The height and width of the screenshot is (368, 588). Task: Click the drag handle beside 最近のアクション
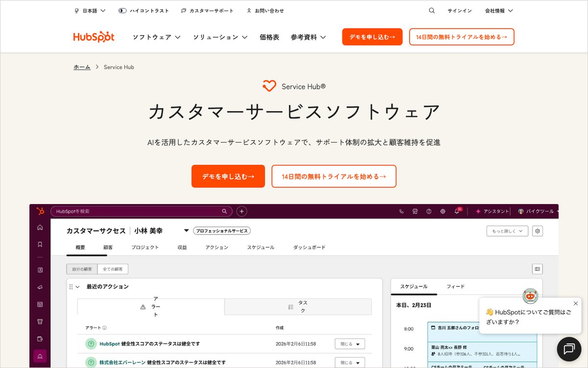tap(71, 287)
